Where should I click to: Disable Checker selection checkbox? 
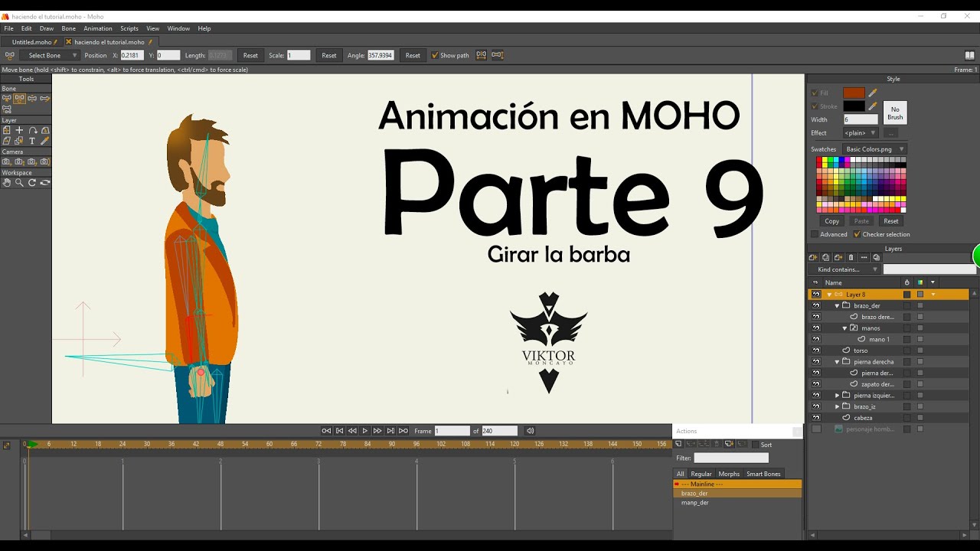coord(857,234)
